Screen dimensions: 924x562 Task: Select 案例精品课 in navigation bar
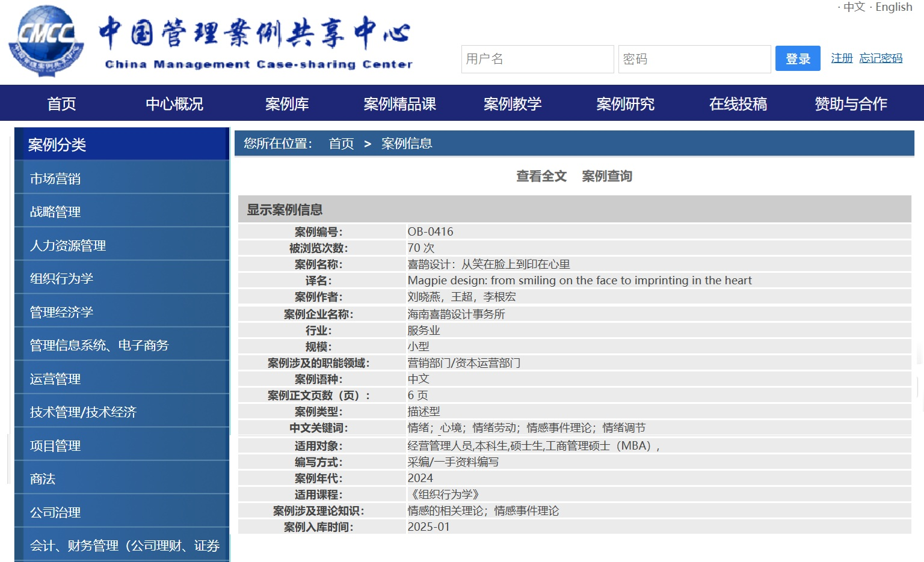point(399,104)
